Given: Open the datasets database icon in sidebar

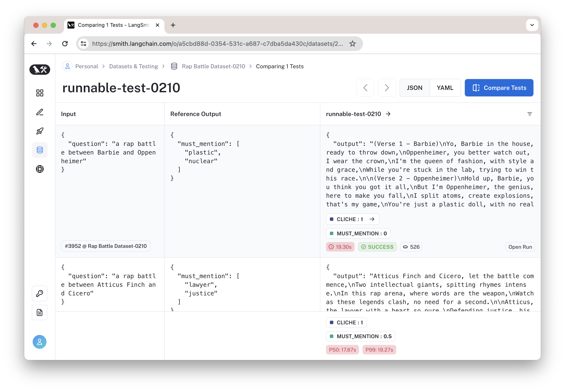Looking at the screenshot, I should tap(40, 150).
